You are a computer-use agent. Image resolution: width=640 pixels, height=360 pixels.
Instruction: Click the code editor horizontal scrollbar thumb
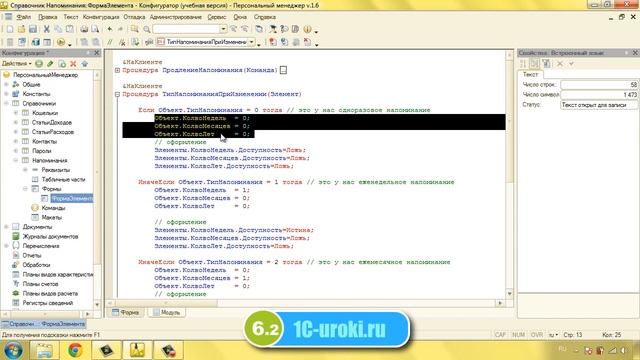(165, 303)
